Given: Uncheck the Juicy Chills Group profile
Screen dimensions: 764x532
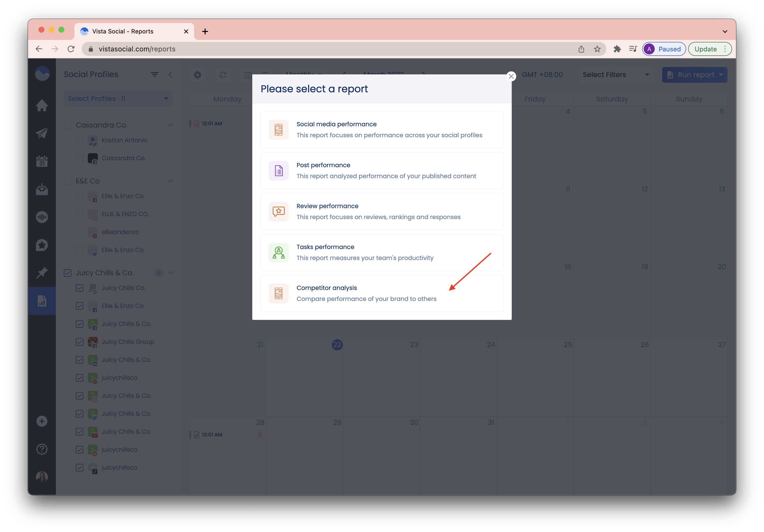Looking at the screenshot, I should tap(80, 342).
